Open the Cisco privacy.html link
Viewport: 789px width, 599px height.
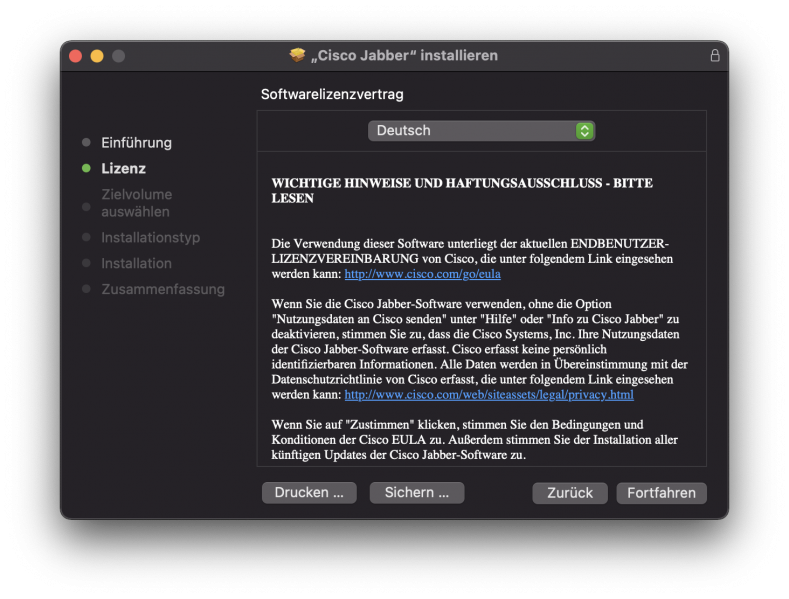489,395
